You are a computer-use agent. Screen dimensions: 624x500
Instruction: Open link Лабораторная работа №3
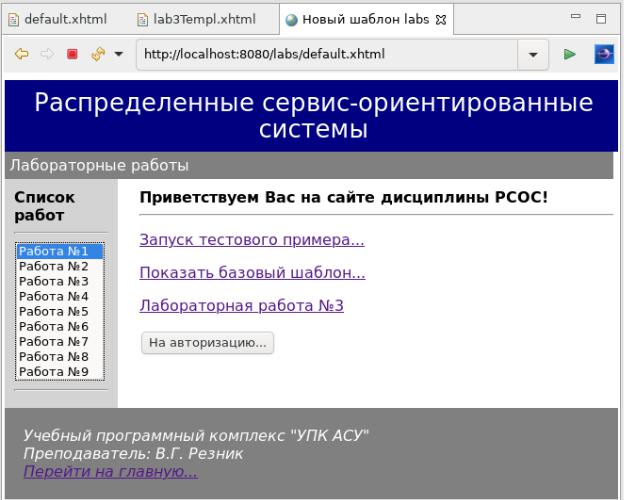tap(242, 306)
